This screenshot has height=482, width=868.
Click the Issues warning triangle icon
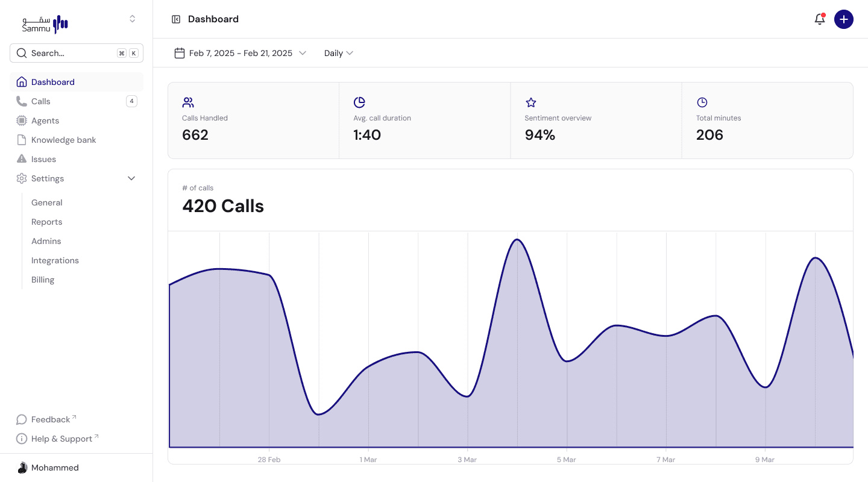pyautogui.click(x=22, y=159)
